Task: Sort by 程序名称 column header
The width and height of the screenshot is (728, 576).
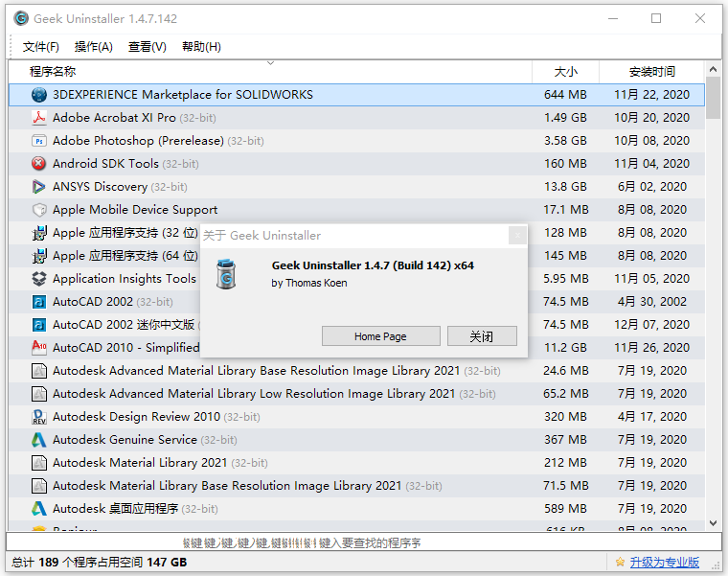Action: click(x=270, y=72)
